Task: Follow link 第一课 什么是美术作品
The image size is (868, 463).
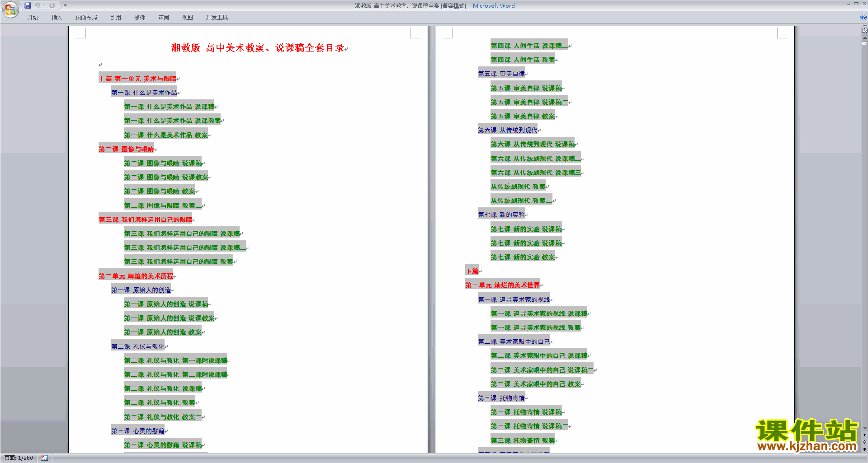Action: coord(144,93)
